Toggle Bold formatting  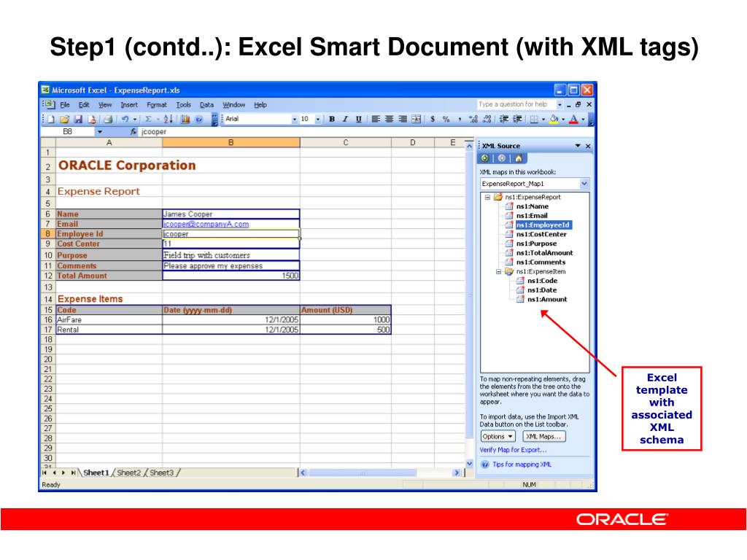[x=332, y=119]
